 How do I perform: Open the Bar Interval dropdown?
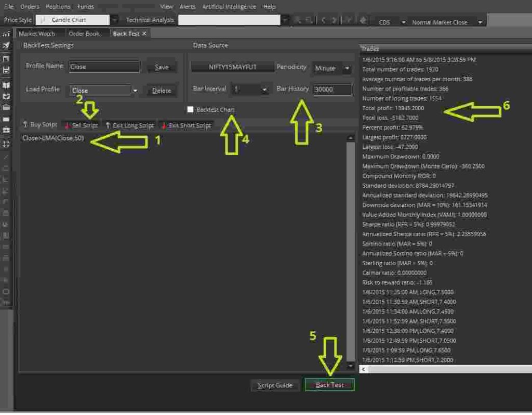pos(264,89)
